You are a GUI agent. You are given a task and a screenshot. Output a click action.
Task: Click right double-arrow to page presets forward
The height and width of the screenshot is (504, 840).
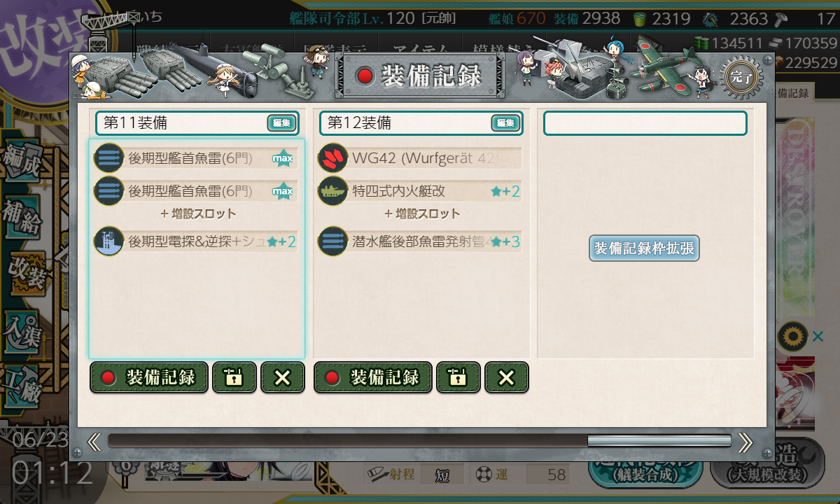745,442
